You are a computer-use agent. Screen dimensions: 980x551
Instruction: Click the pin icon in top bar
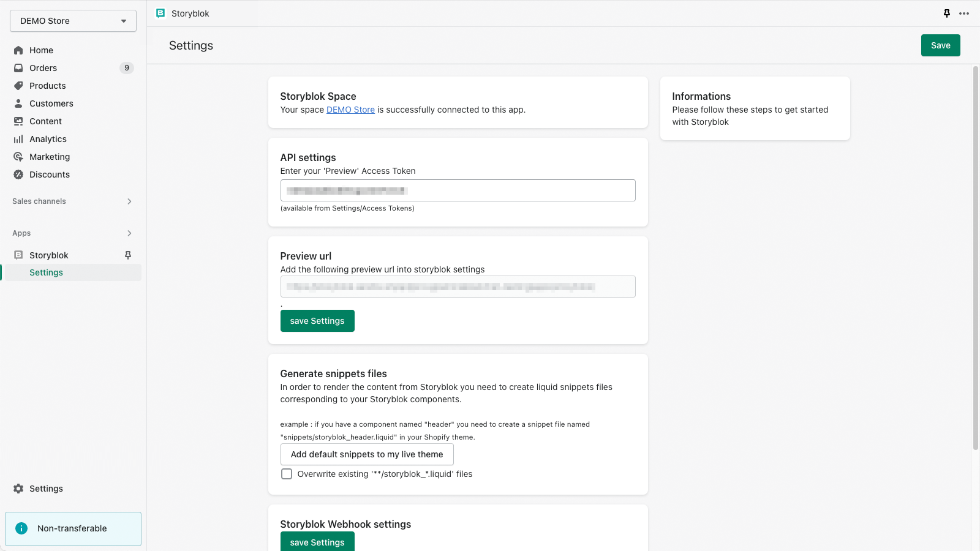[947, 13]
